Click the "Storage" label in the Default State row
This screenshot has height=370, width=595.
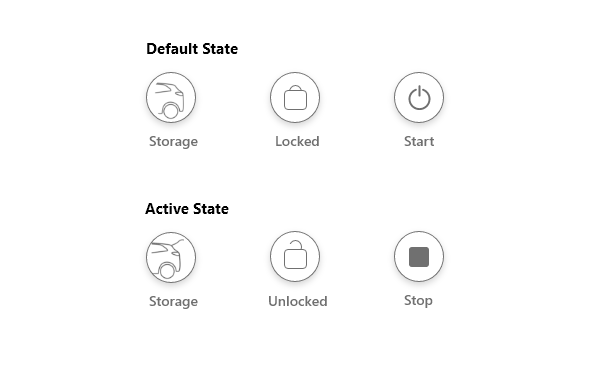173,142
